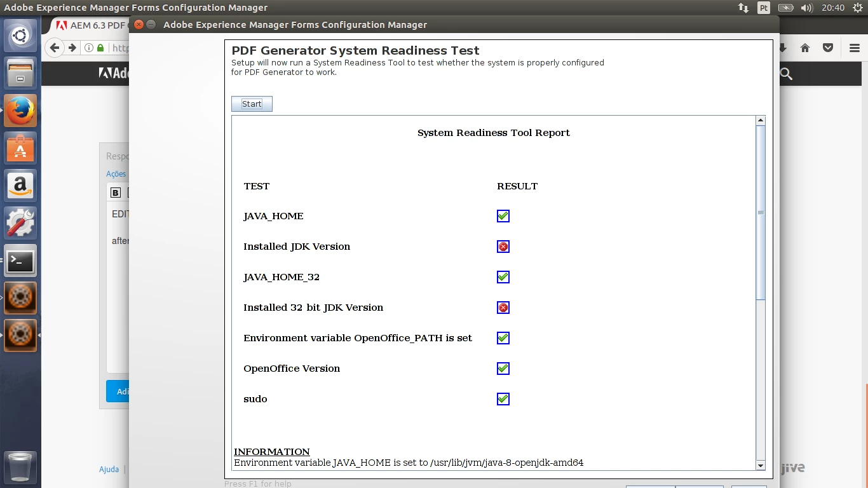Screen dimensions: 868x488
Task: Open Firefox hamburger menu
Action: click(x=855, y=48)
